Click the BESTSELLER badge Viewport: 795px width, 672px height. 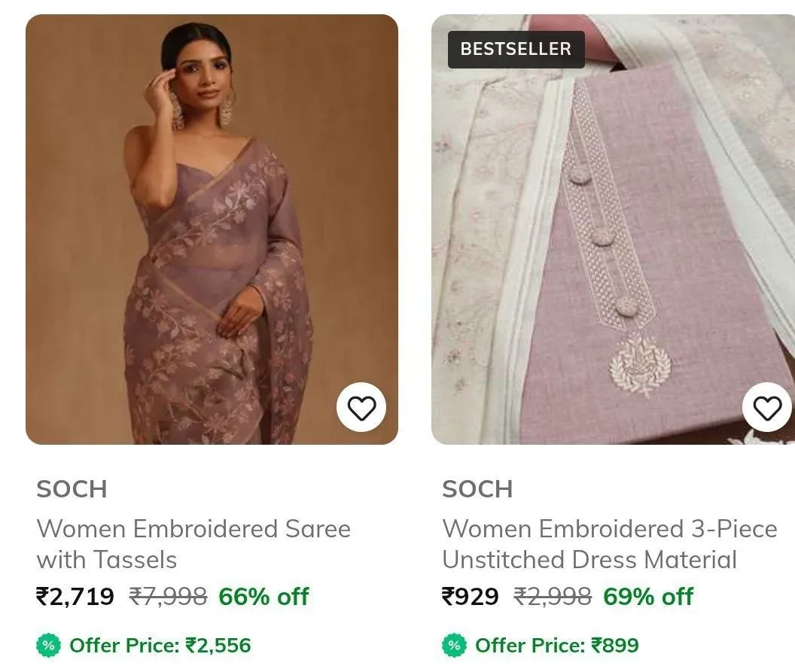[x=516, y=49]
